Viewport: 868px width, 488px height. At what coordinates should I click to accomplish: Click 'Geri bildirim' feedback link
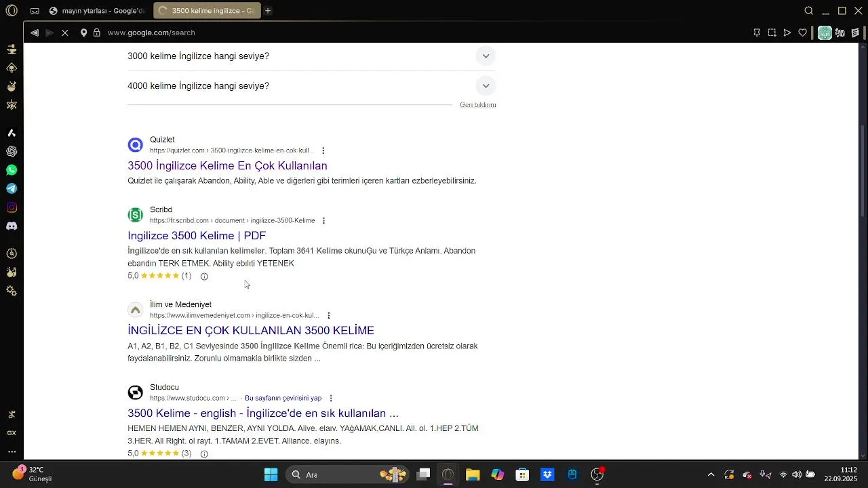478,105
